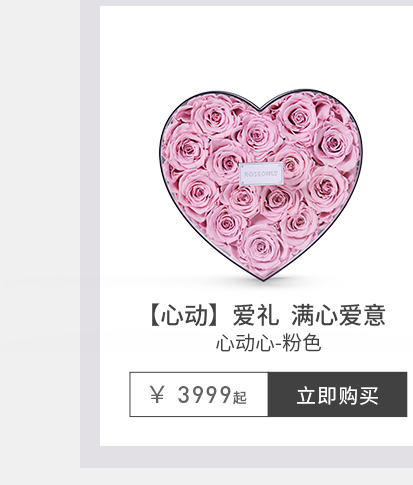The height and width of the screenshot is (485, 413).
Task: Open the 【心动】爱礼 满心爱意 product title
Action: (267, 315)
